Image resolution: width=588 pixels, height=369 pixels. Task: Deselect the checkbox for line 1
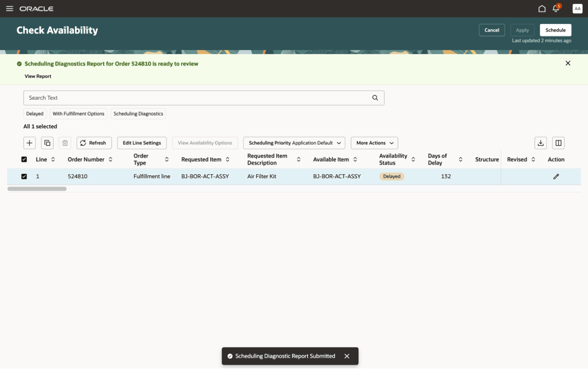pyautogui.click(x=24, y=176)
